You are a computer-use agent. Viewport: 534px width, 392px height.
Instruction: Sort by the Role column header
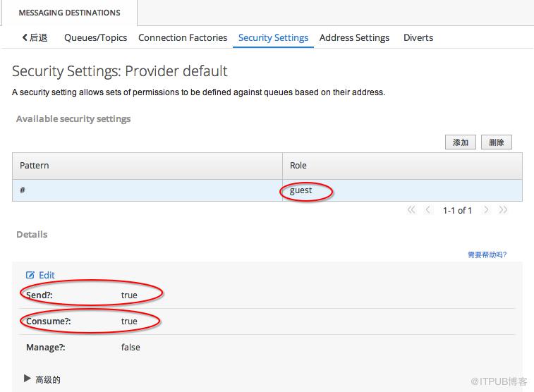point(402,166)
